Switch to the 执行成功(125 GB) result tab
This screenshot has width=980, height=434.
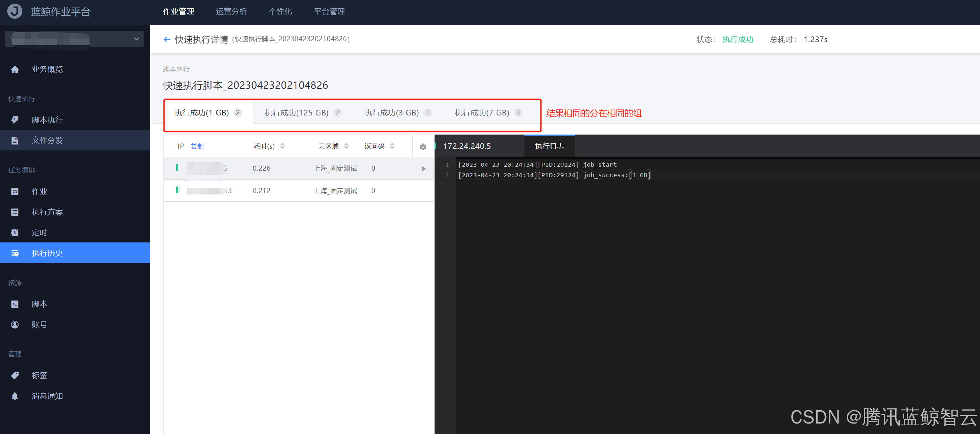[296, 113]
